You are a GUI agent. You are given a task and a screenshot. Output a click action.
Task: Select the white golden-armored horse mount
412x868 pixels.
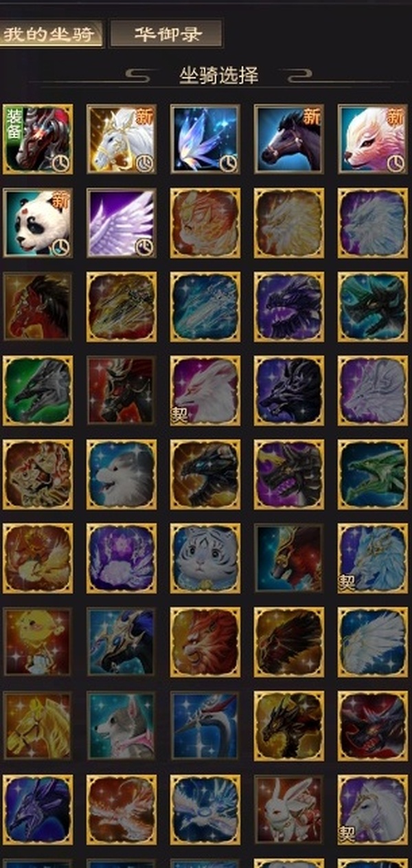point(122,139)
